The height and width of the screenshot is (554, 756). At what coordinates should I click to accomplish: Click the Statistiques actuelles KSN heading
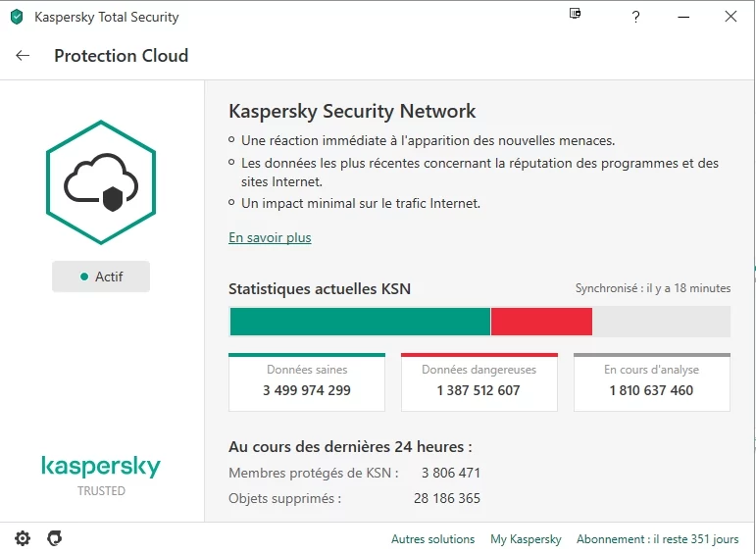tap(320, 289)
